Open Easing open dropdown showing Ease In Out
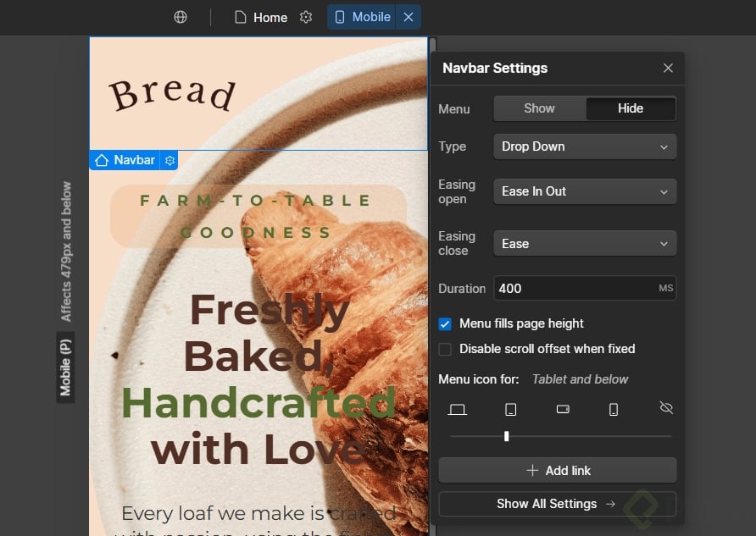 [585, 191]
